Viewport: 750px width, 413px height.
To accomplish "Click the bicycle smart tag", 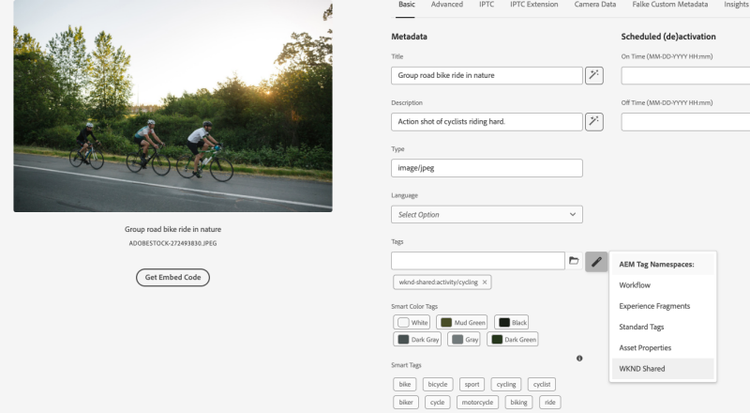I will click(437, 384).
